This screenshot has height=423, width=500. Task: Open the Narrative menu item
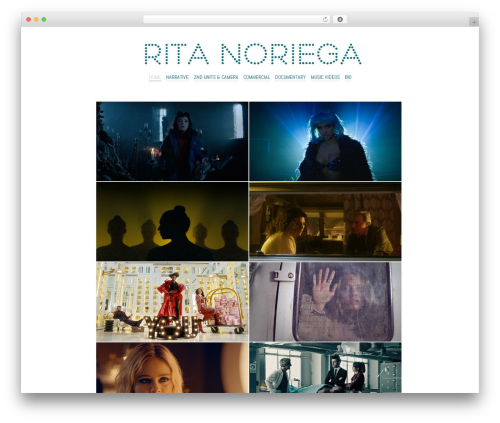(x=177, y=77)
